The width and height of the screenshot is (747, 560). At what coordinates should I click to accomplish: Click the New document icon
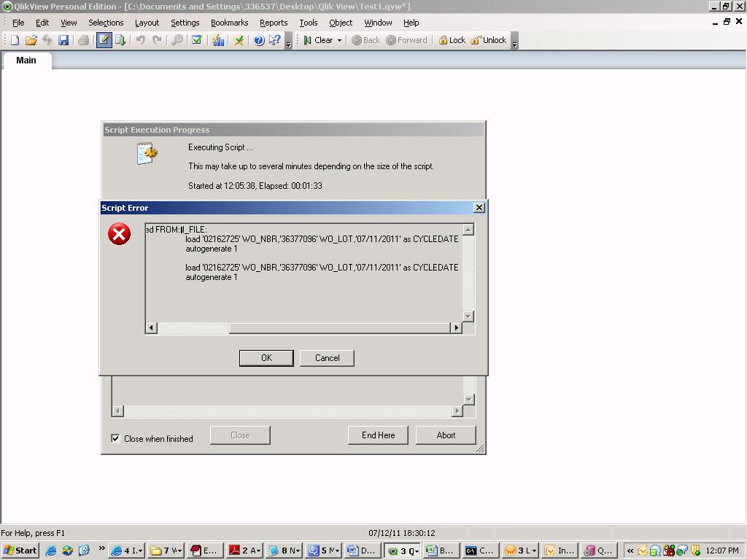coord(15,41)
